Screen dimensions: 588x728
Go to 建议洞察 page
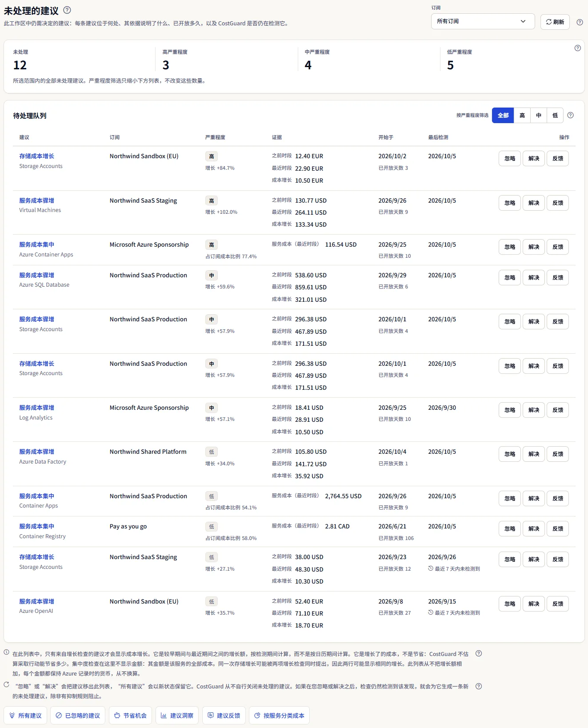coord(177,716)
